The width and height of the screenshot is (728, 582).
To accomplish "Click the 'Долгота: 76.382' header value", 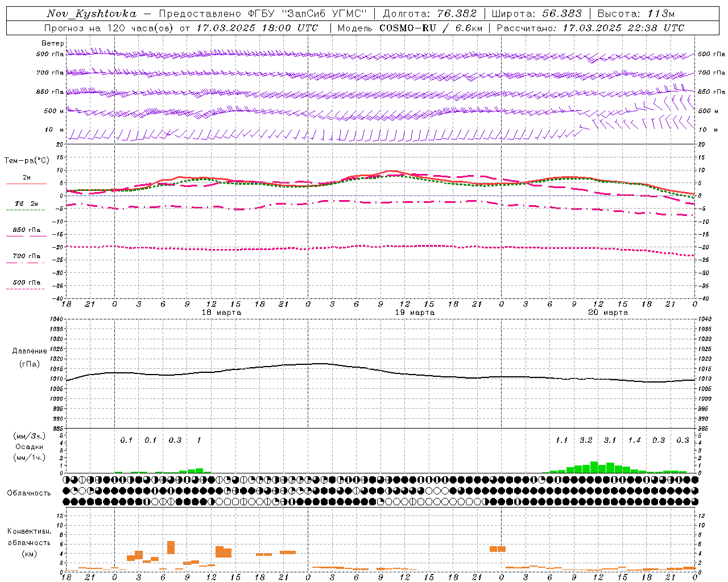I will 429,14.
